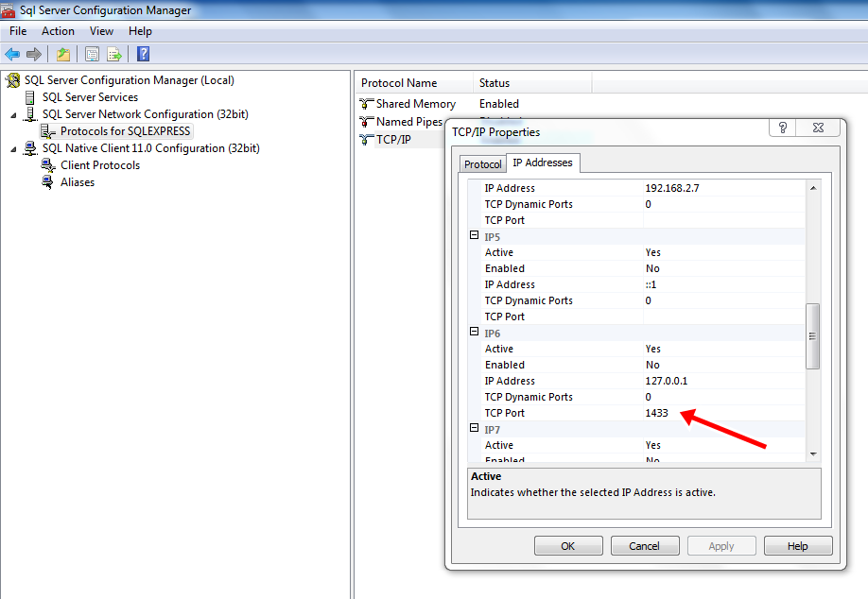Click the Protocols for SQLEXPRESS icon

coord(48,131)
